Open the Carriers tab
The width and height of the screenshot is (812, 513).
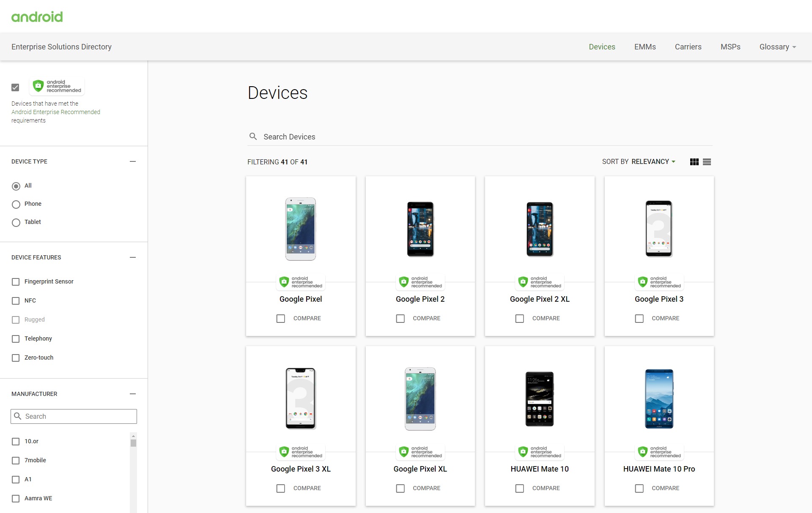688,47
